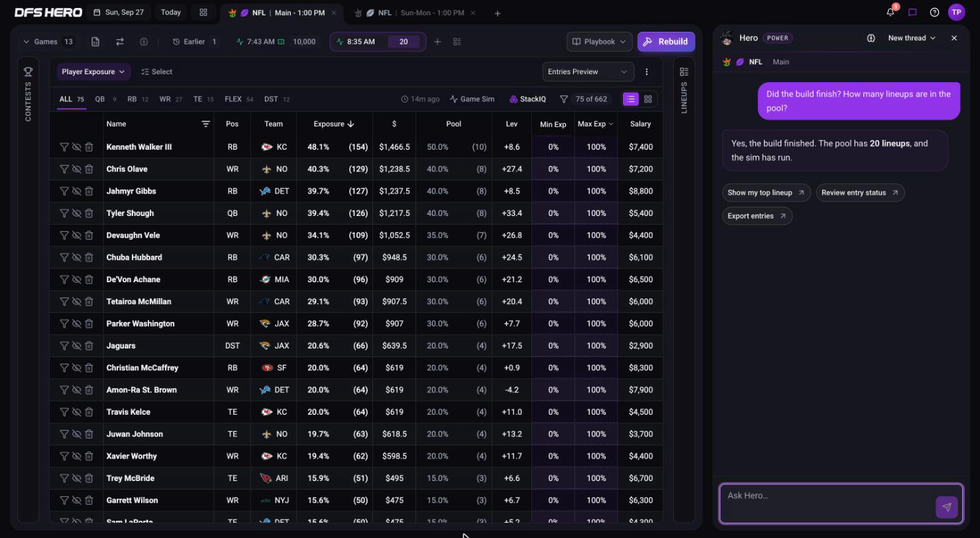Image resolution: width=980 pixels, height=538 pixels.
Task: Delete Kenneth Walker III with the trash icon
Action: point(89,147)
